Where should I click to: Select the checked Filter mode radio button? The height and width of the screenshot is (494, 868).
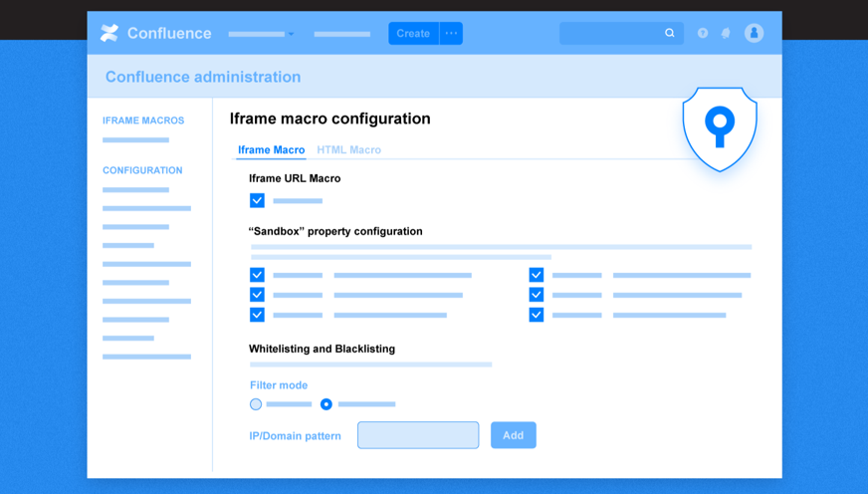click(x=326, y=404)
